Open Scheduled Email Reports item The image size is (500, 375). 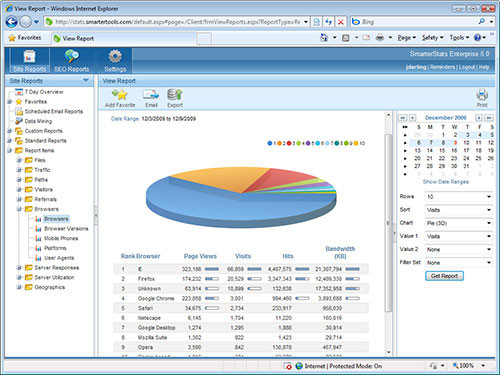(x=54, y=111)
